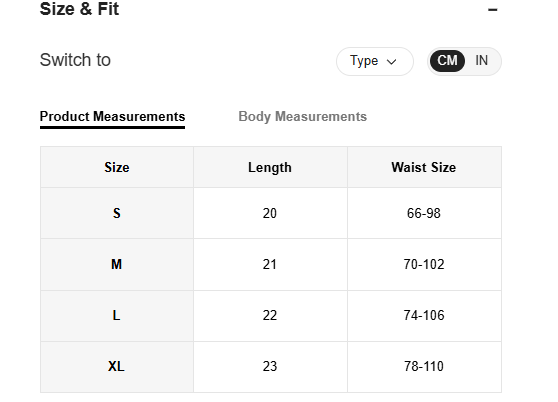This screenshot has width=558, height=402.
Task: Click the 70-102 waist size cell
Action: (x=424, y=264)
